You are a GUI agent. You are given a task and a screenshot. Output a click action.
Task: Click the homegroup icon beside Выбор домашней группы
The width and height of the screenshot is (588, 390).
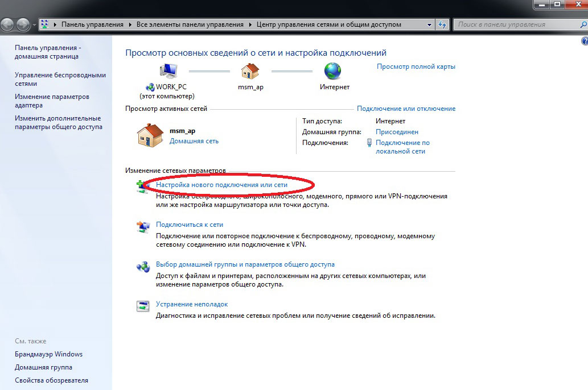143,267
